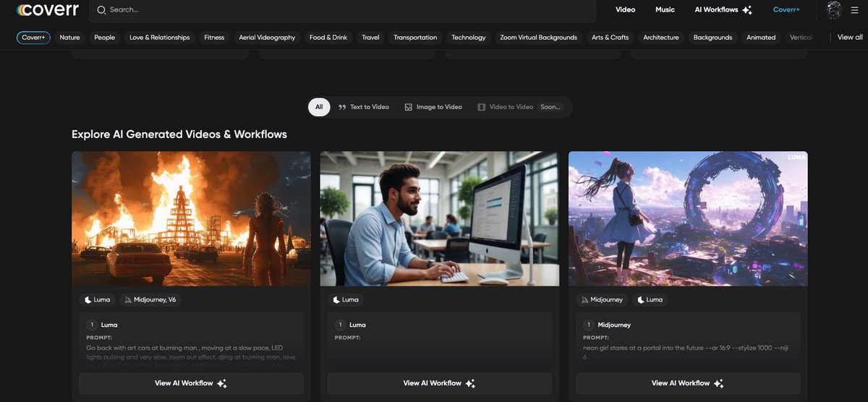Image resolution: width=868 pixels, height=402 pixels.
Task: Click the neon girl portal prompt text
Action: (x=684, y=352)
